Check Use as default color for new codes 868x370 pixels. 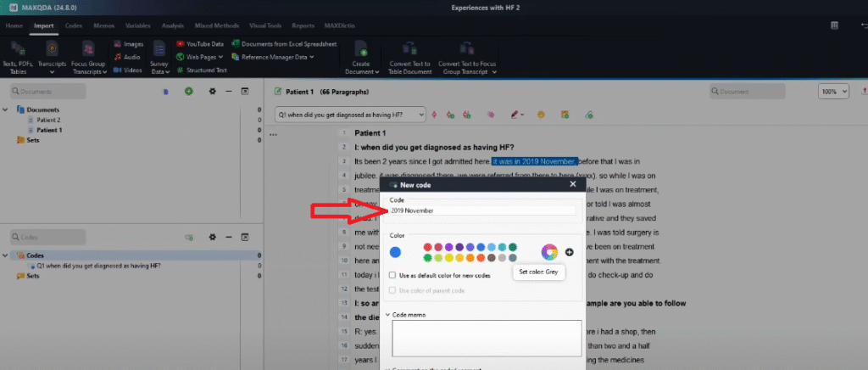392,275
